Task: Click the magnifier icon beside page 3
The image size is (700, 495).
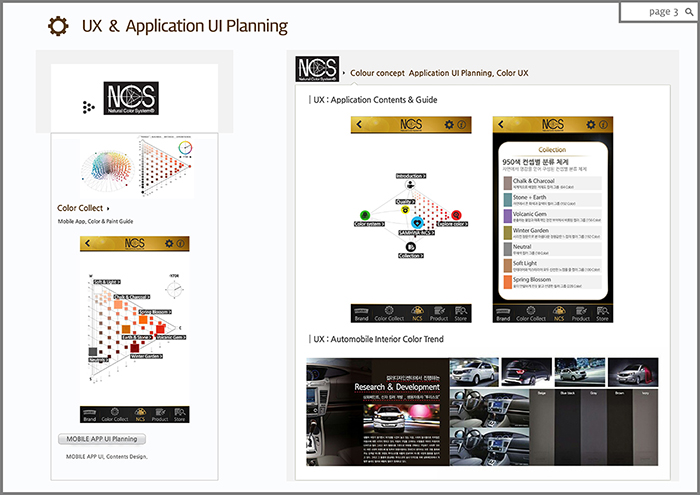Action: pos(689,12)
